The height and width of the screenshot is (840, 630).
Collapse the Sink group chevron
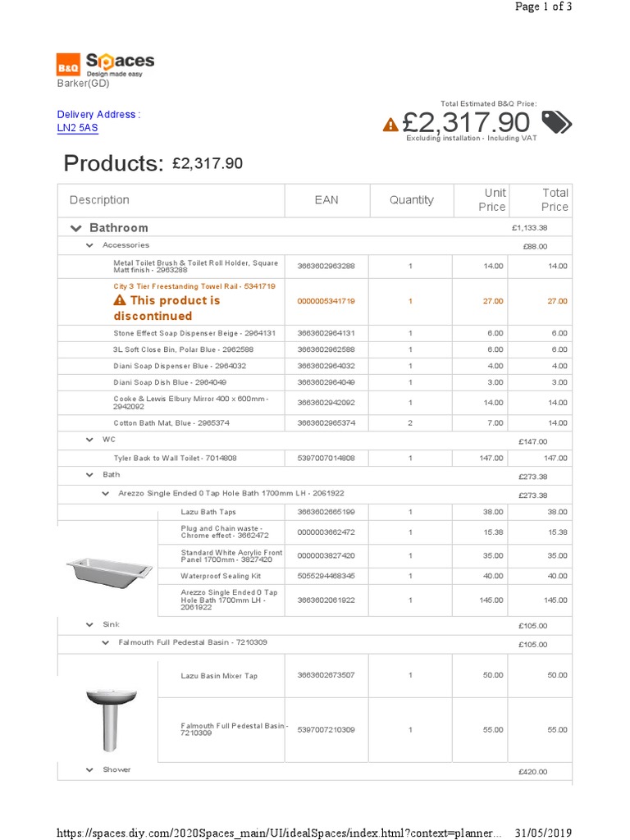[89, 625]
